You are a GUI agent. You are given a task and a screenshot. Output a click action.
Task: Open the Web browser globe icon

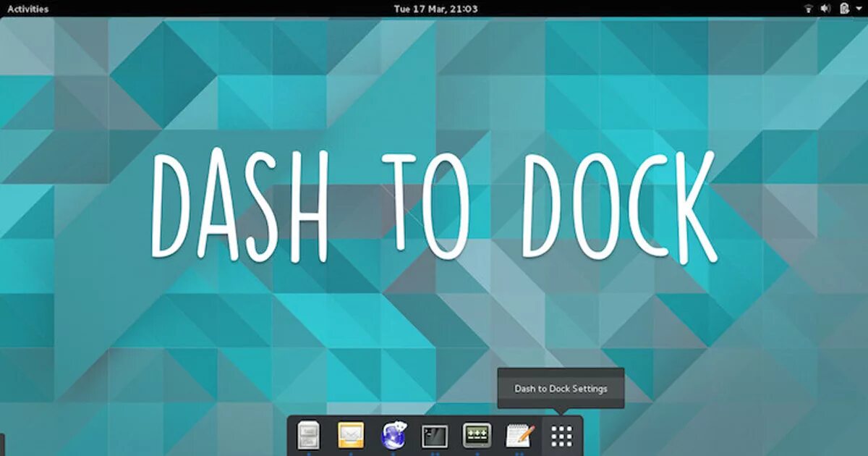point(393,436)
